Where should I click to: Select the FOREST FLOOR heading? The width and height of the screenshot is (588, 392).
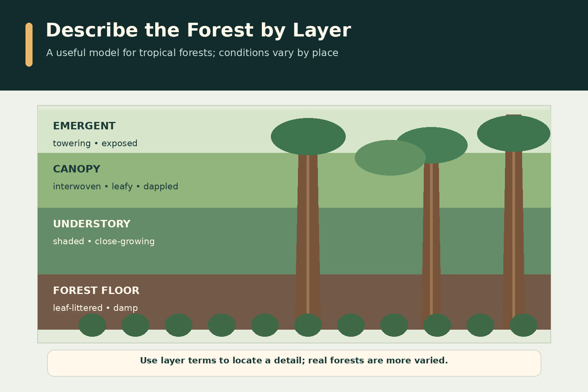(x=96, y=290)
